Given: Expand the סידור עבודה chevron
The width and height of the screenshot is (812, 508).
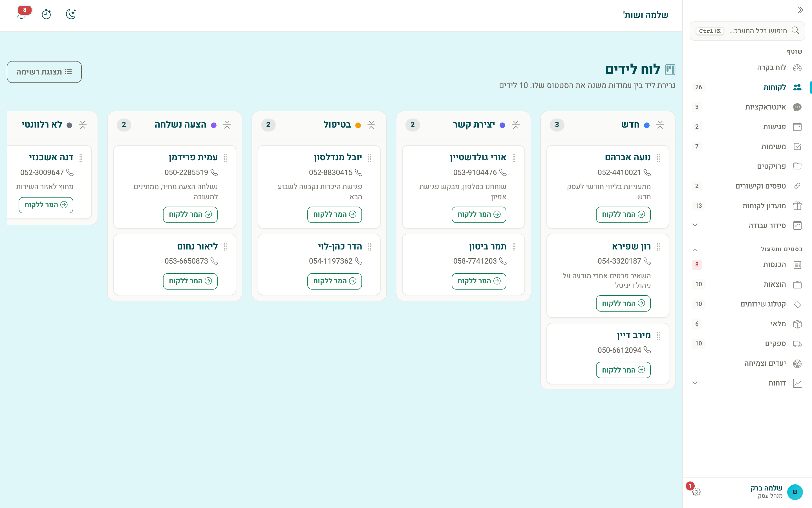Looking at the screenshot, I should pos(695,225).
